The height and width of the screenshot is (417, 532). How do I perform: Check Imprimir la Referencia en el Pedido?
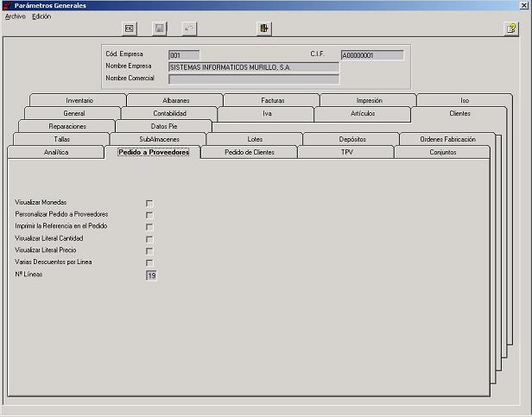pyautogui.click(x=149, y=227)
